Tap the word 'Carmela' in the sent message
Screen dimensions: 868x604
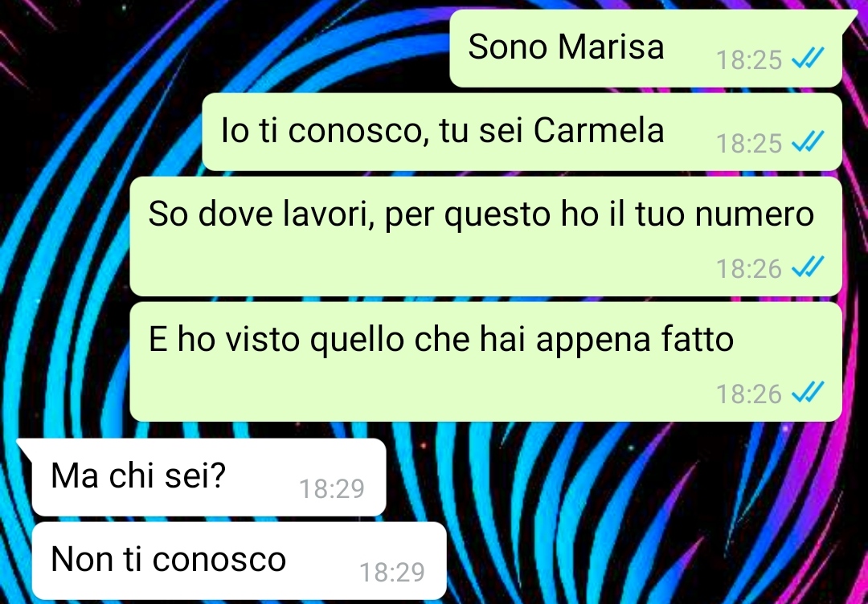pos(600,131)
